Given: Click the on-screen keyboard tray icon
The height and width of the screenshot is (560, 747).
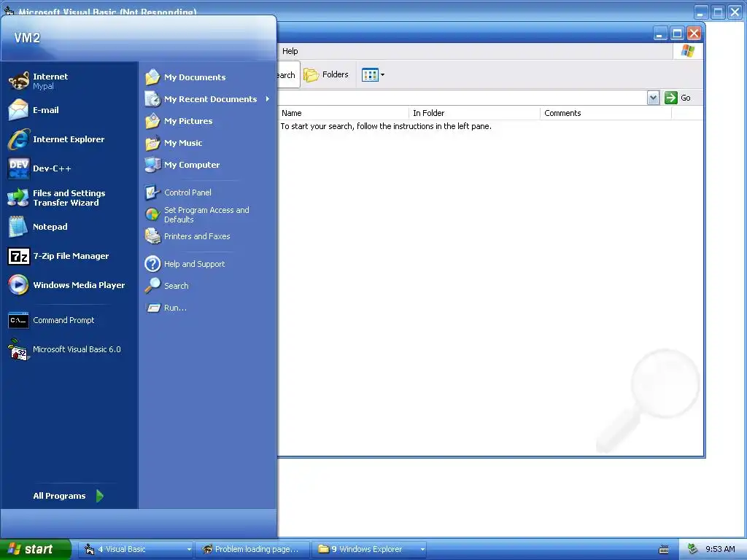Looking at the screenshot, I should click(664, 550).
